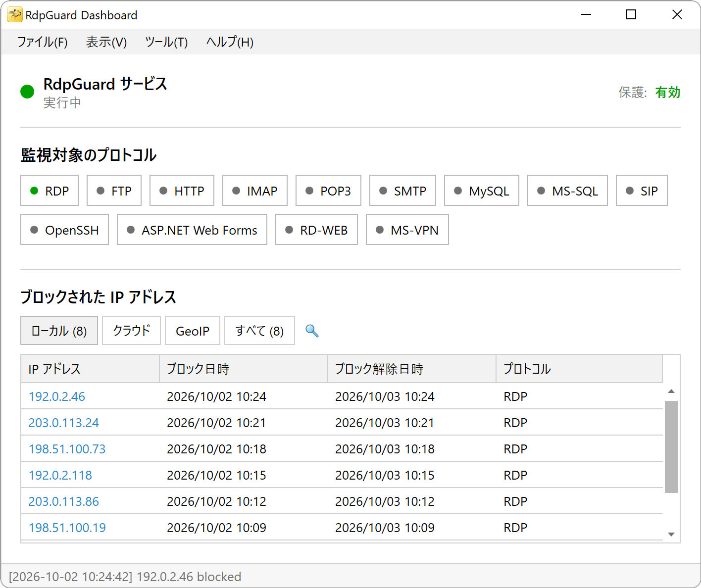Select the MS-VPN protocol button

pyautogui.click(x=407, y=230)
